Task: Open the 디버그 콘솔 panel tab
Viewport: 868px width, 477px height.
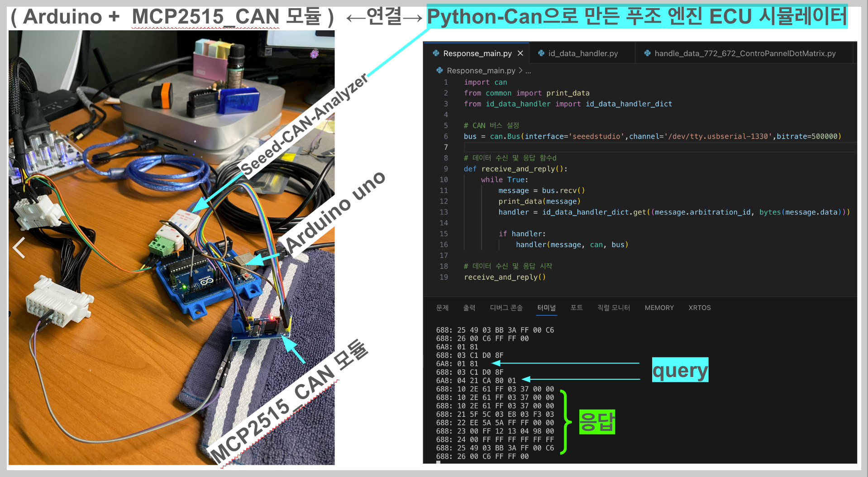Action: 506,308
